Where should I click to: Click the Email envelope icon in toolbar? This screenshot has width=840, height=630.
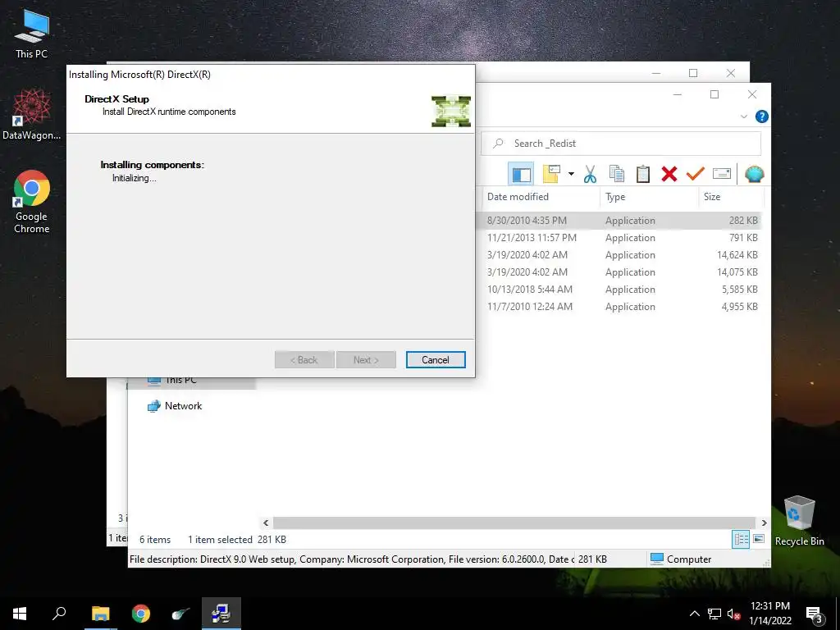tap(722, 174)
